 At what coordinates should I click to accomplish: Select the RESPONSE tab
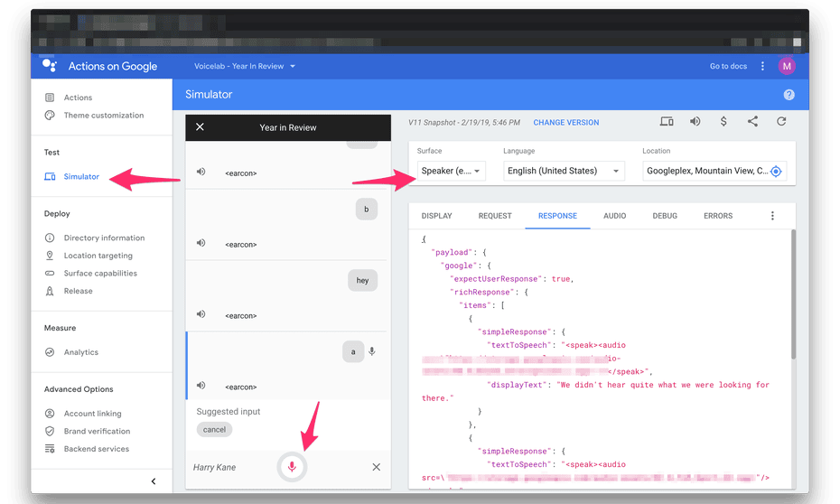tap(557, 216)
